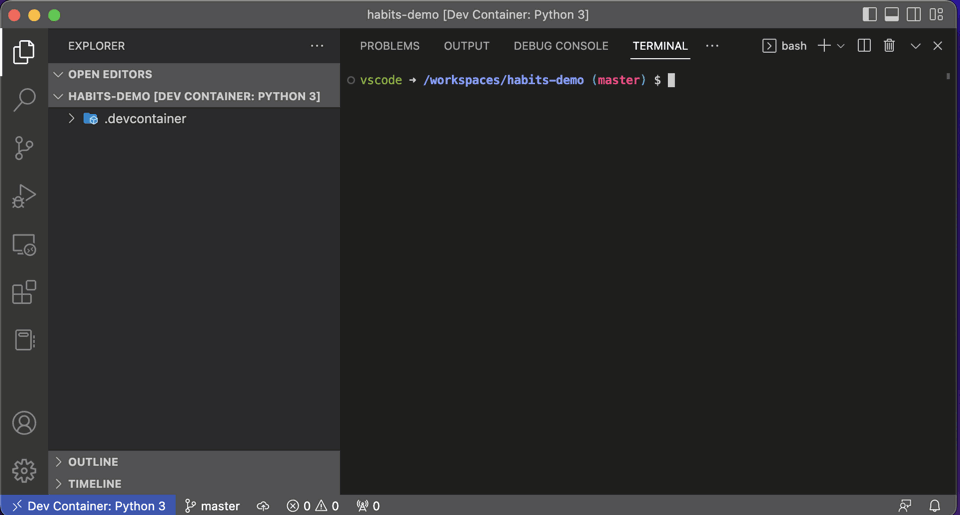Screen dimensions: 960x515
Task: Click the bash terminal profile icon
Action: 769,46
